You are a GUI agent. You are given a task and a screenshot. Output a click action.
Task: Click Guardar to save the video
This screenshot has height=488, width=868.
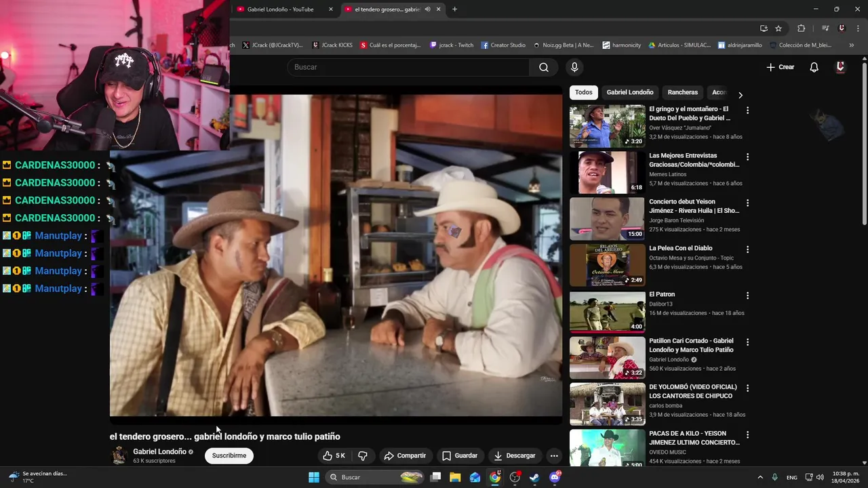(x=460, y=455)
